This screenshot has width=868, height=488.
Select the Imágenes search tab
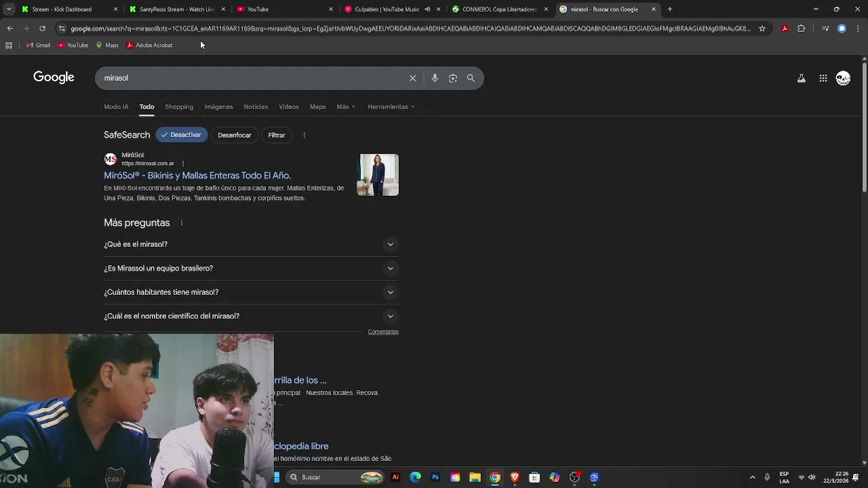pos(218,106)
